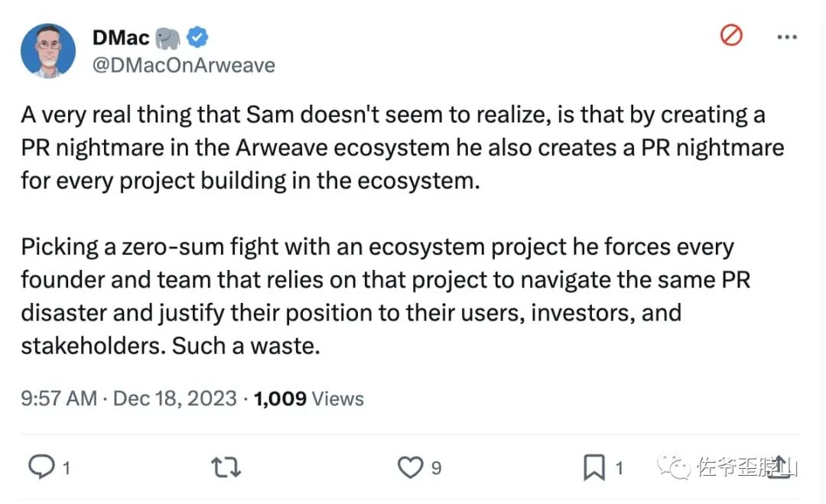Open the three-dot more options menu

pos(787,37)
